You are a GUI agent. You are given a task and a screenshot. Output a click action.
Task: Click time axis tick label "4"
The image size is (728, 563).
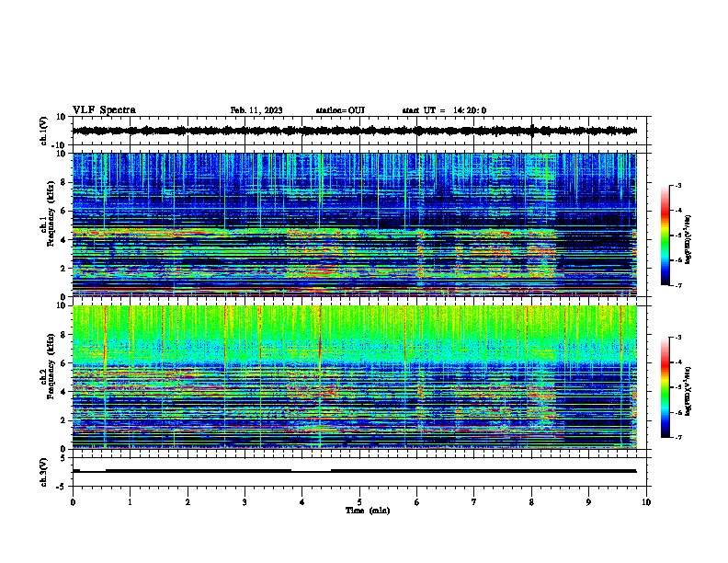302,502
